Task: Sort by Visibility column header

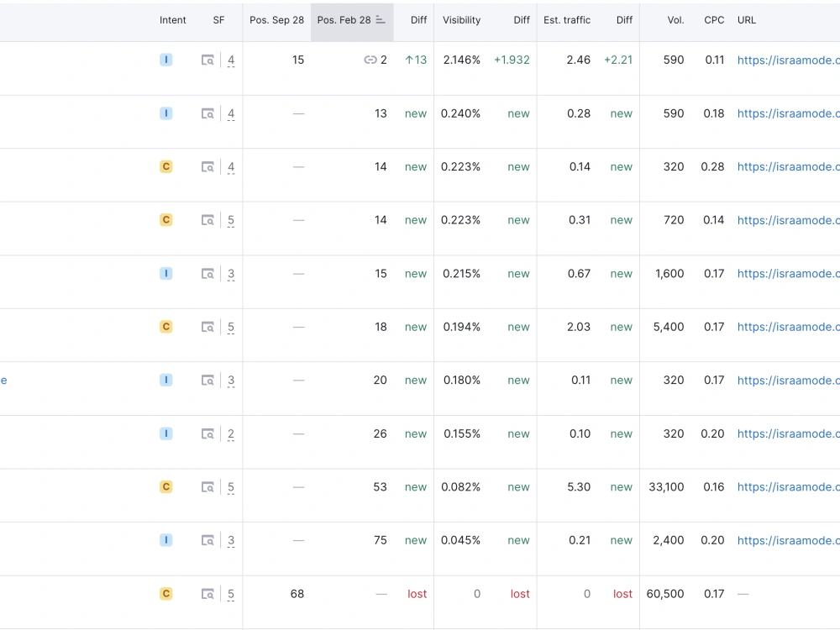Action: 461,20
